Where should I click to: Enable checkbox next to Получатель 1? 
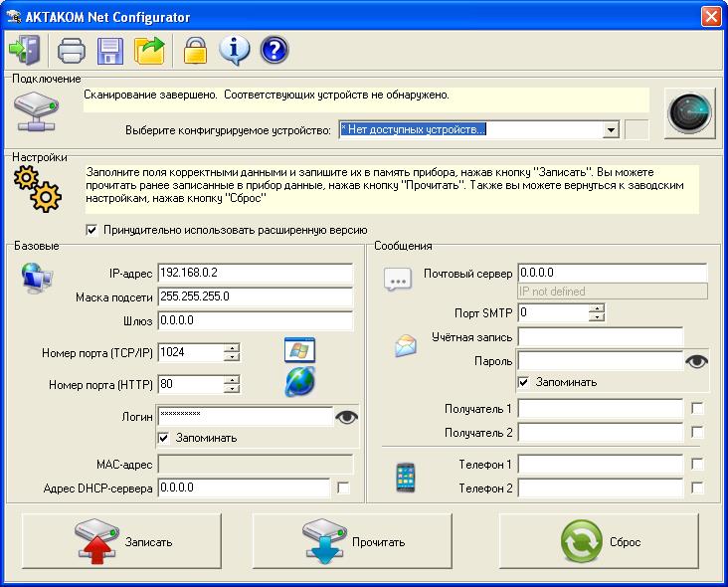[697, 408]
